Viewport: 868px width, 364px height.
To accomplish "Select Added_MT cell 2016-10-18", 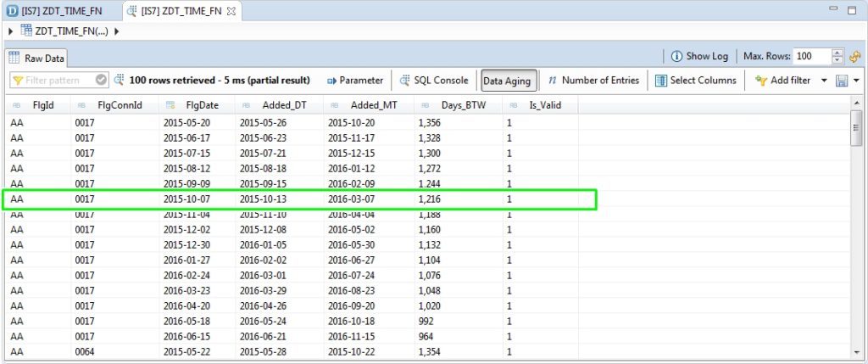I will point(352,321).
